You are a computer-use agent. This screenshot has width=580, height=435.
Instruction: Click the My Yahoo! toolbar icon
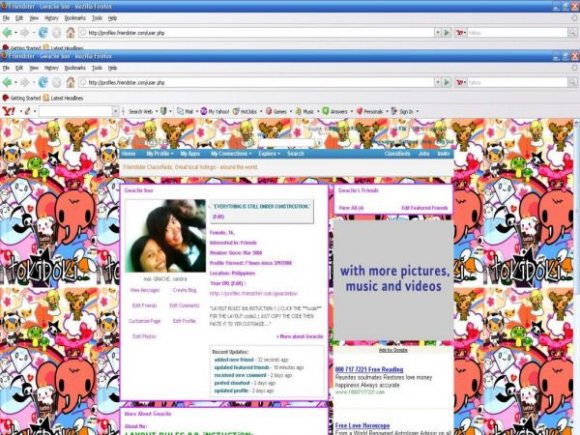pyautogui.click(x=203, y=111)
